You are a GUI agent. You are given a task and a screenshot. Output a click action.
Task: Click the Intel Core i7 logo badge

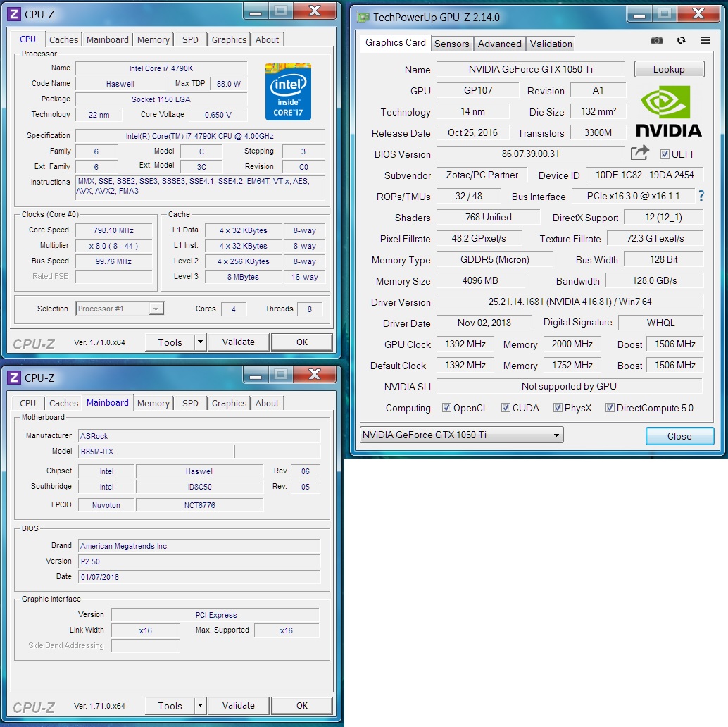pos(288,92)
